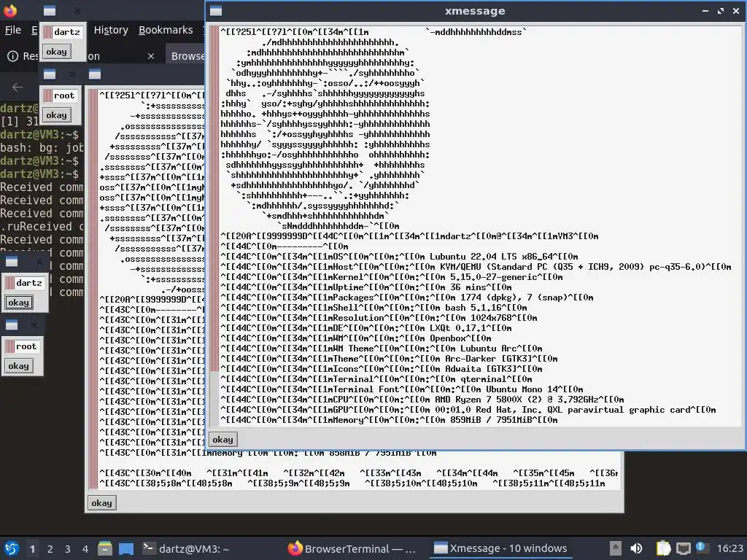The width and height of the screenshot is (747, 560).
Task: Open the volume control tray icon
Action: (636, 548)
